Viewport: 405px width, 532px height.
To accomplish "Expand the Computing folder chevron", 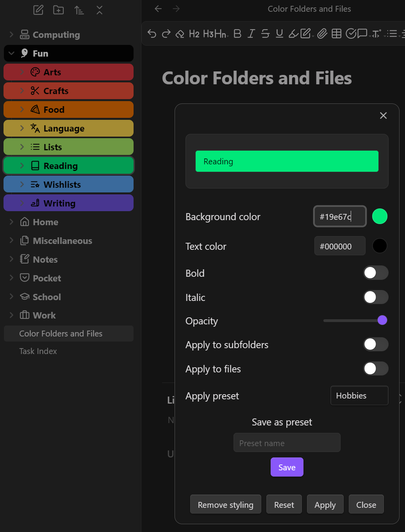I will point(11,35).
